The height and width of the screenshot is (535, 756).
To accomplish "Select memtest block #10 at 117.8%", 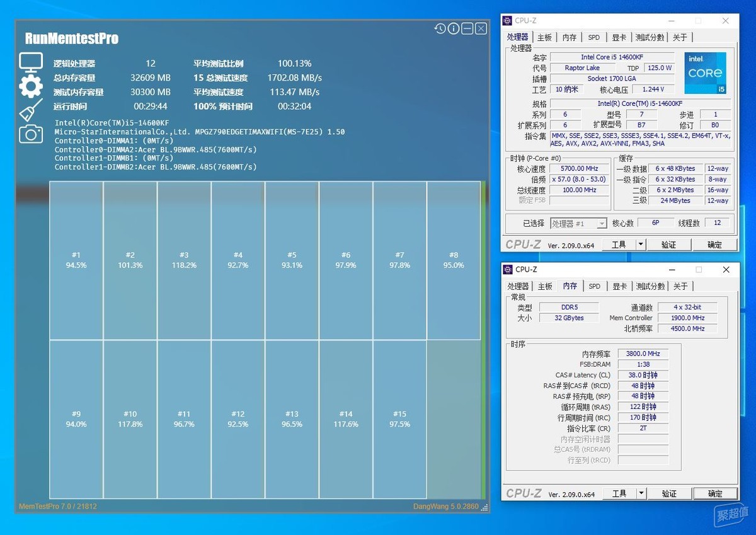I will coord(130,420).
